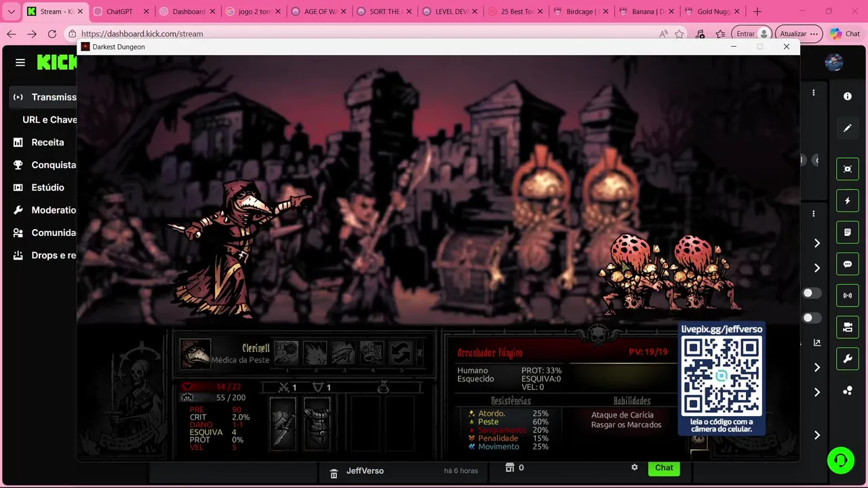Expand the bottom chevron row in Kick panel
The height and width of the screenshot is (488, 868).
click(817, 435)
